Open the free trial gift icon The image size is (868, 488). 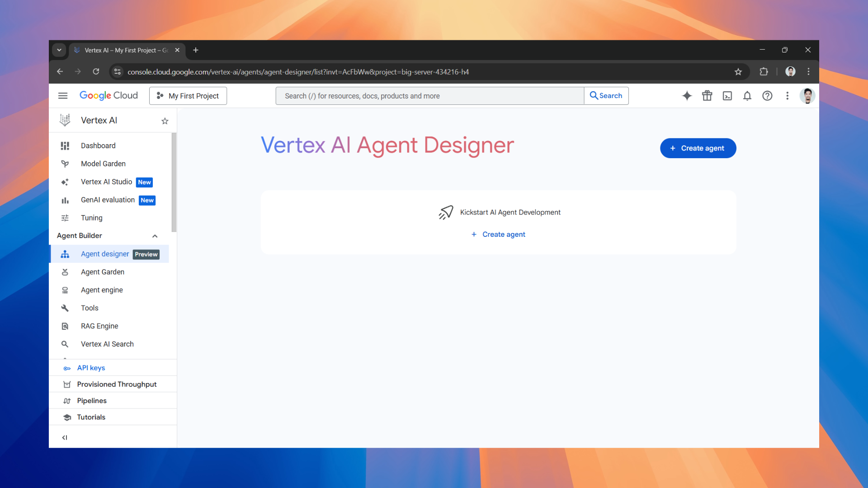click(707, 96)
